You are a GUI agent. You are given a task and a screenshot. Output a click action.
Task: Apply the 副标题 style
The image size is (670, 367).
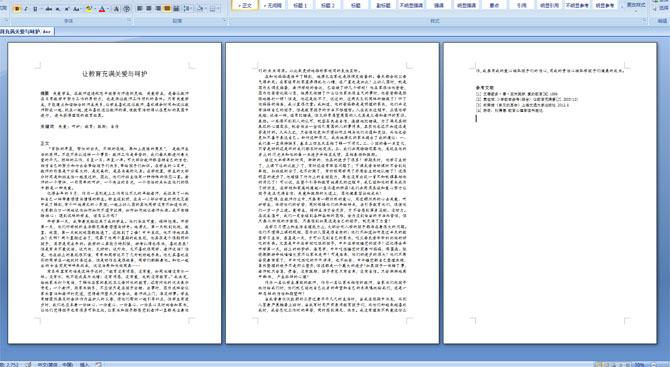pyautogui.click(x=383, y=6)
